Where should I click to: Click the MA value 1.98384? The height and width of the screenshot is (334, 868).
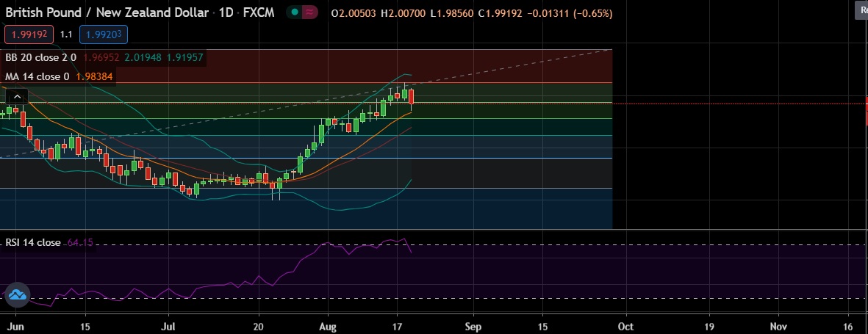pos(94,77)
